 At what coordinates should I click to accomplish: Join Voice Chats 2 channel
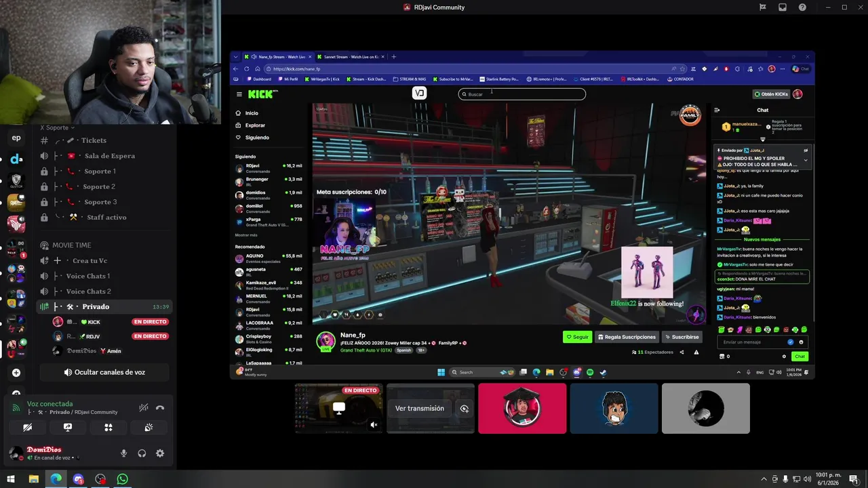click(x=104, y=291)
